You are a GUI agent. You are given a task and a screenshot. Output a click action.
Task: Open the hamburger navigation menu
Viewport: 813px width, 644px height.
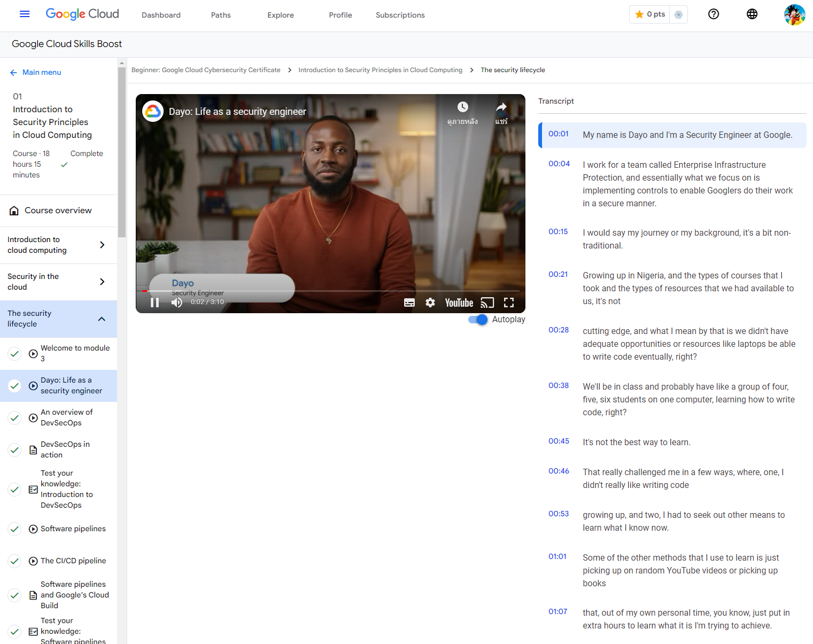point(25,14)
